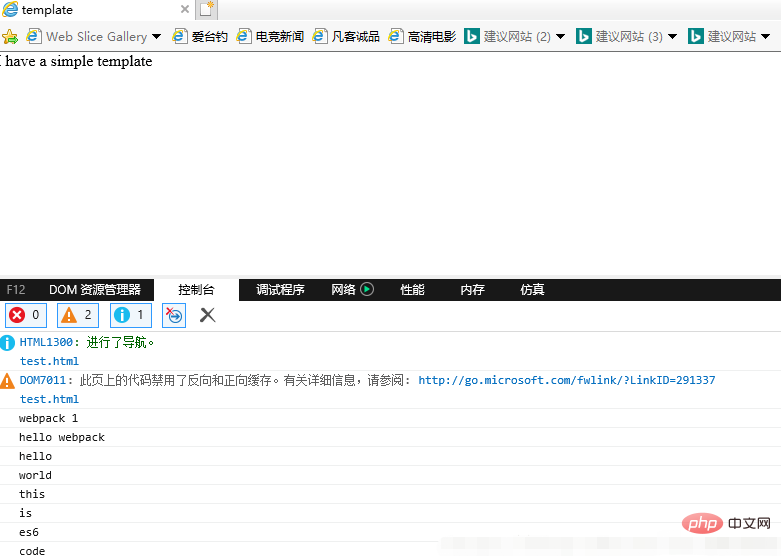Open a new blank browser tab
The width and height of the screenshot is (781, 556).
207,9
